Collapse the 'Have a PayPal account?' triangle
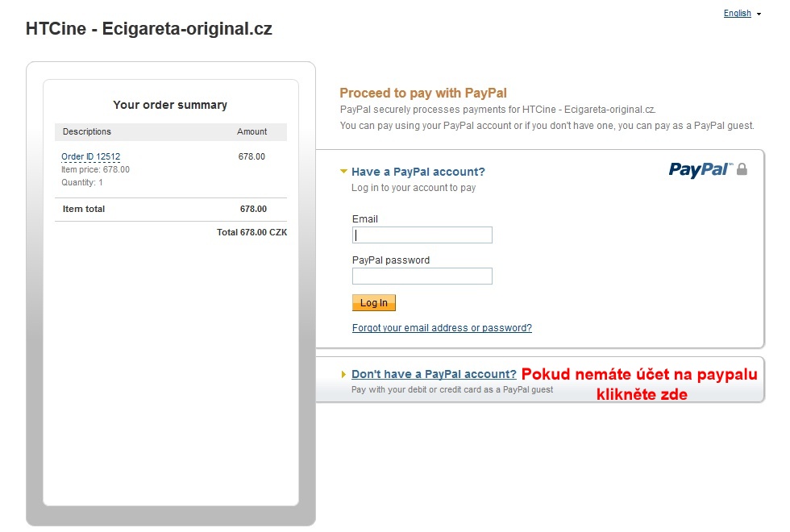Image resolution: width=790 pixels, height=532 pixels. coord(343,172)
